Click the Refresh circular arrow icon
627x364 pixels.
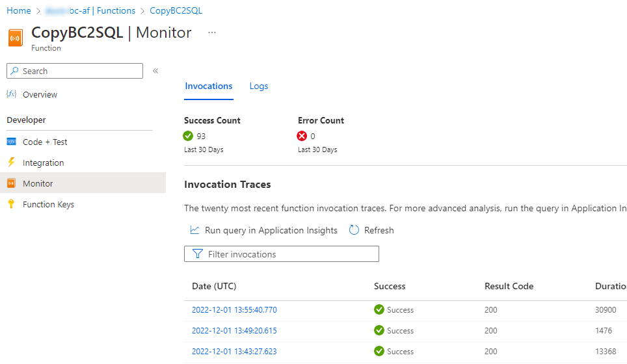click(354, 230)
